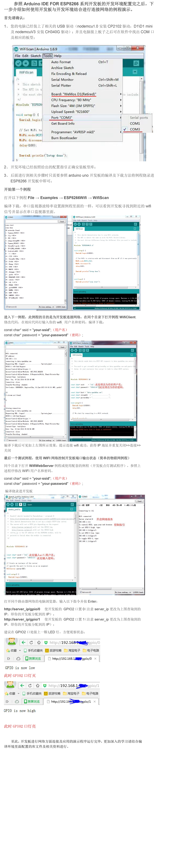Choose Archive Sketch menu entry
Screen dimensions: 170x868
point(82,68)
